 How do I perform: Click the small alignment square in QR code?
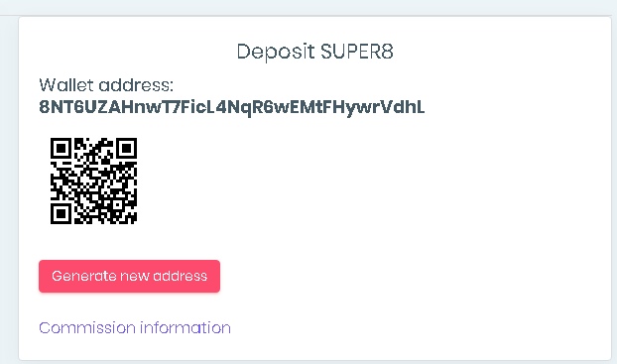point(117,204)
